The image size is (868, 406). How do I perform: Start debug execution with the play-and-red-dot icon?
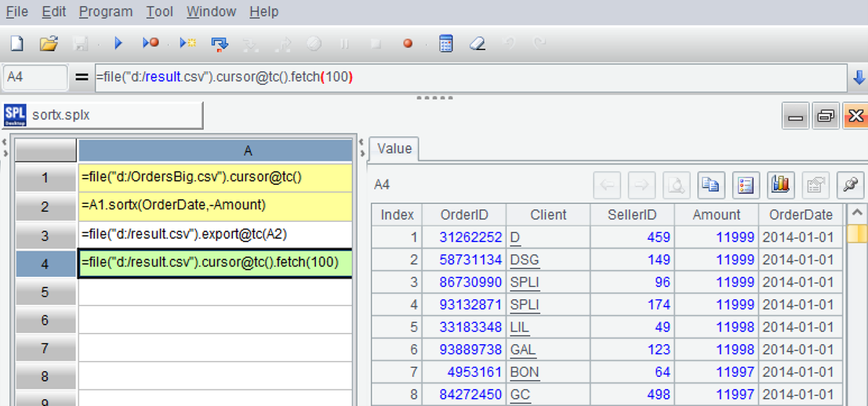pyautogui.click(x=151, y=44)
